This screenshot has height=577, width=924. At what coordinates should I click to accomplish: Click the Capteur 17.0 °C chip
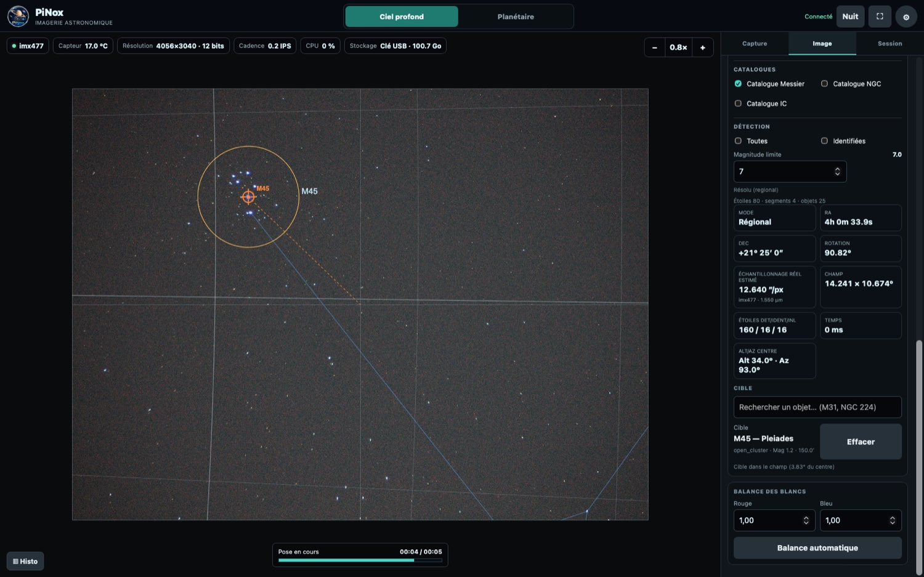(83, 46)
